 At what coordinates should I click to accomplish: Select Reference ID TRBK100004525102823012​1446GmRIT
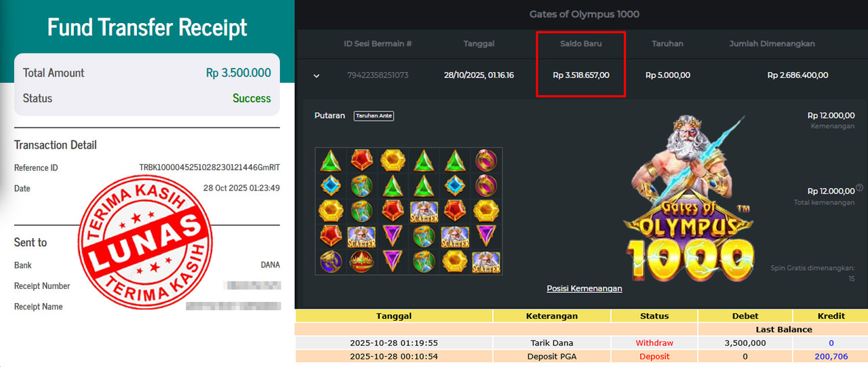pyautogui.click(x=210, y=168)
